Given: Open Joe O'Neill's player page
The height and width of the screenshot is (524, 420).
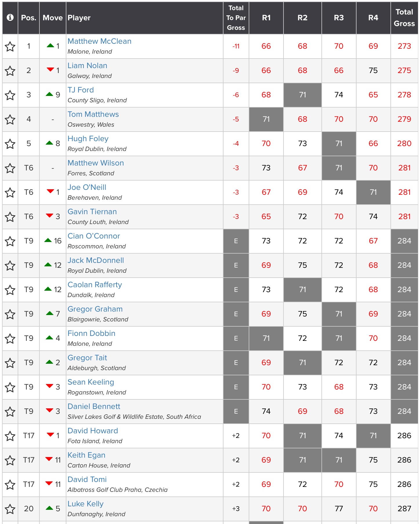Looking at the screenshot, I should pos(87,188).
